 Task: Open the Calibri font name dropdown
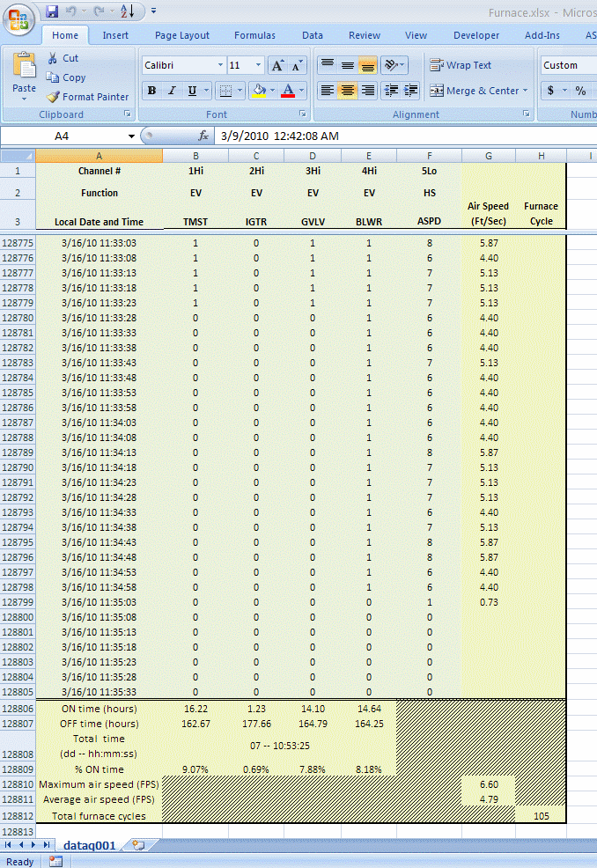point(220,65)
